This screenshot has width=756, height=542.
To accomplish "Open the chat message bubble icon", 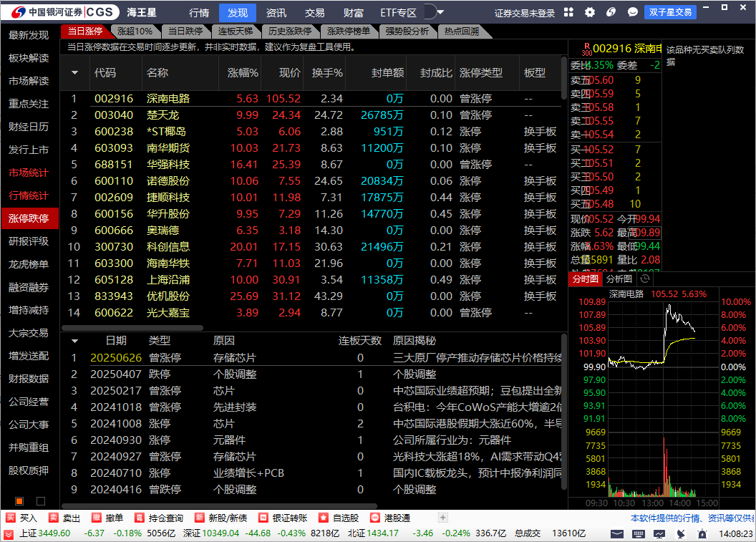I will (x=633, y=13).
